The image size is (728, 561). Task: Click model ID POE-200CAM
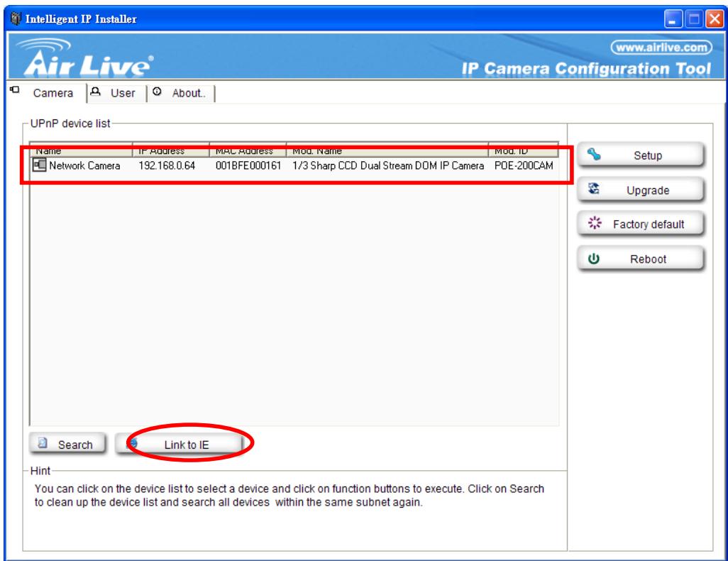[524, 165]
